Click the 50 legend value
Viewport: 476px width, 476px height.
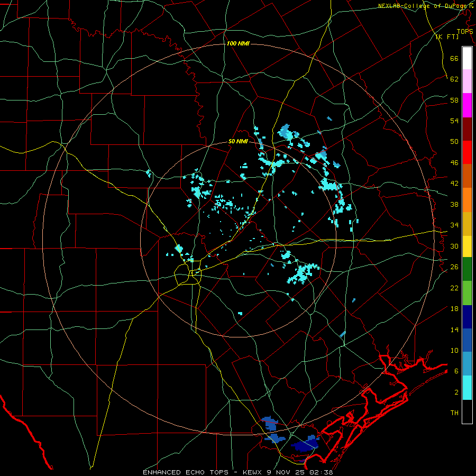point(454,142)
